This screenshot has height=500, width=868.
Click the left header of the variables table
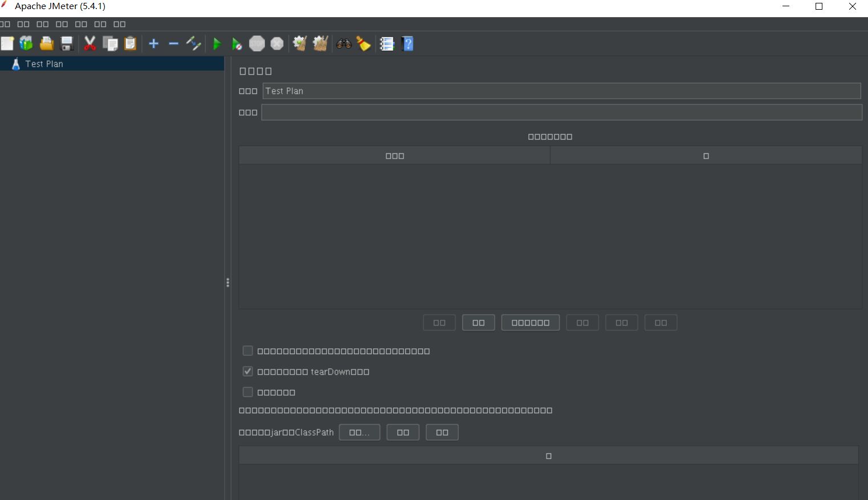[394, 156]
